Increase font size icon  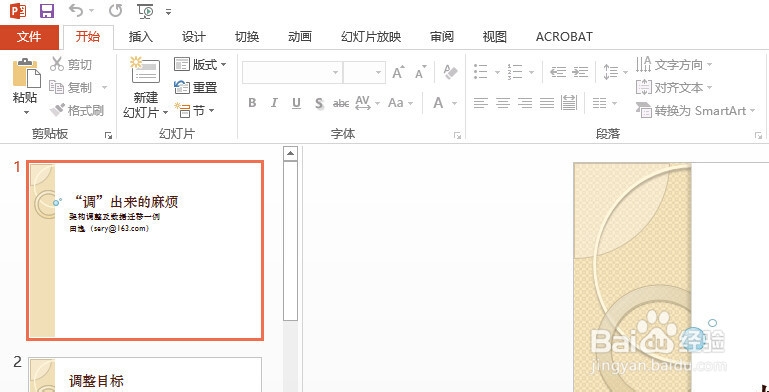tap(399, 73)
